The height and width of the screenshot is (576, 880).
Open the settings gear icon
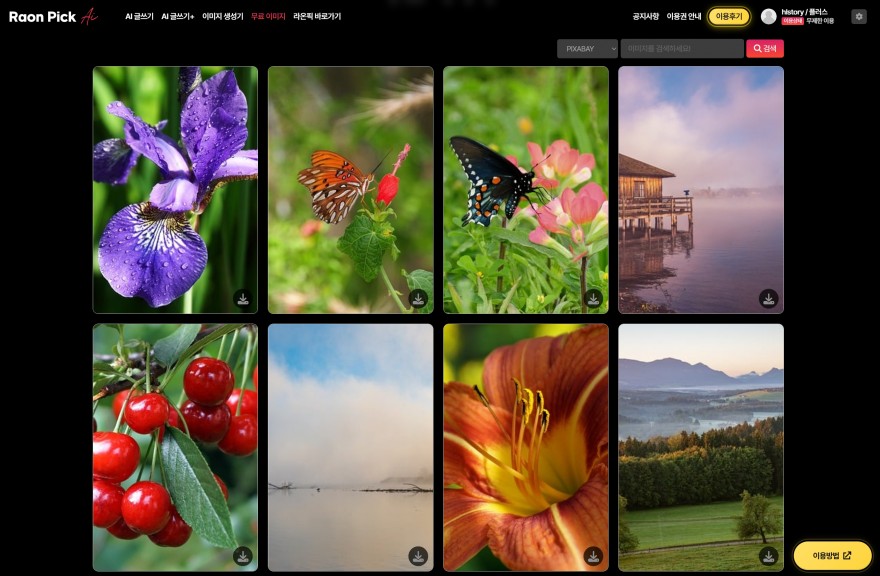[858, 17]
